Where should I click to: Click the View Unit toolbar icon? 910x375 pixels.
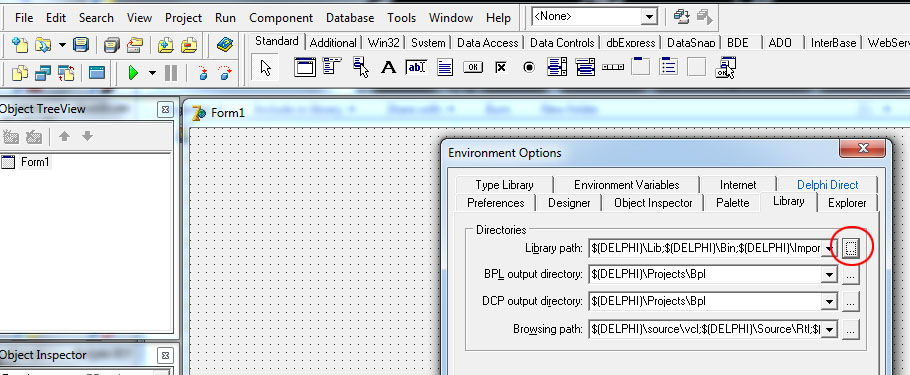[x=20, y=73]
